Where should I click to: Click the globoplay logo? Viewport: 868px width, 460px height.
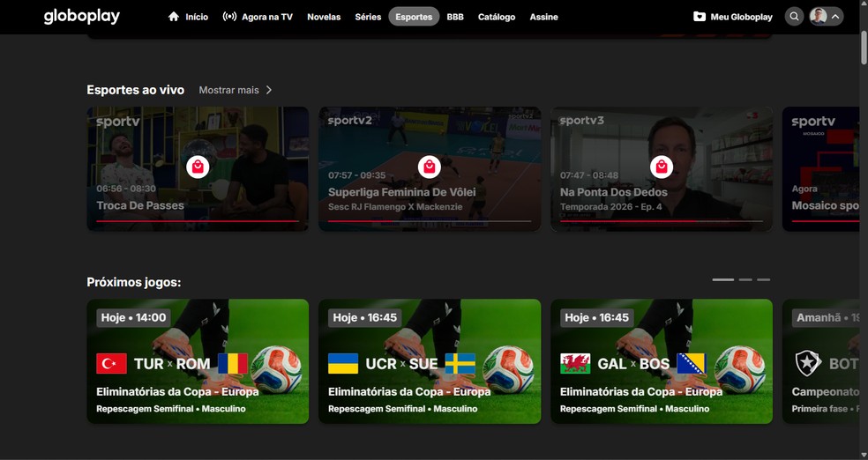(x=82, y=17)
